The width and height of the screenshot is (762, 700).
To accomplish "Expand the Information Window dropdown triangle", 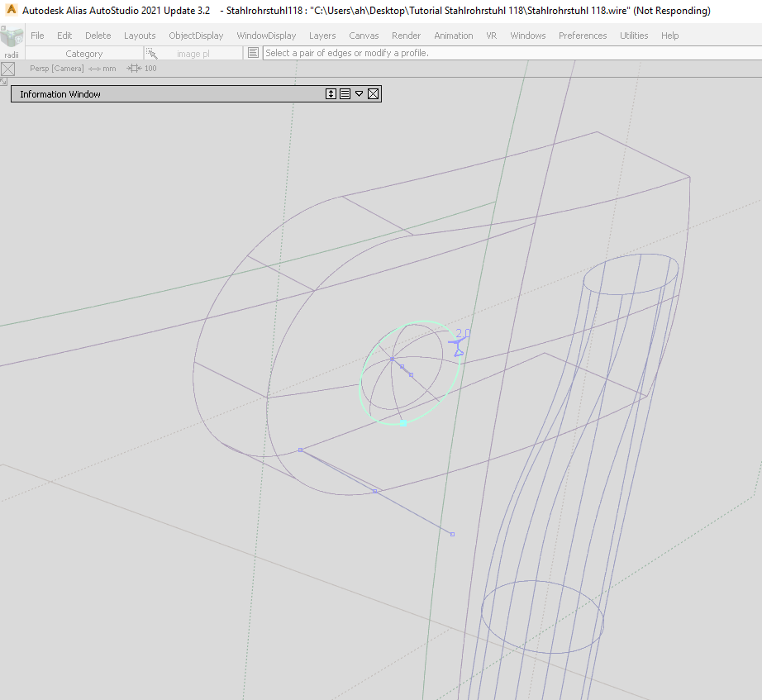I will [x=359, y=93].
